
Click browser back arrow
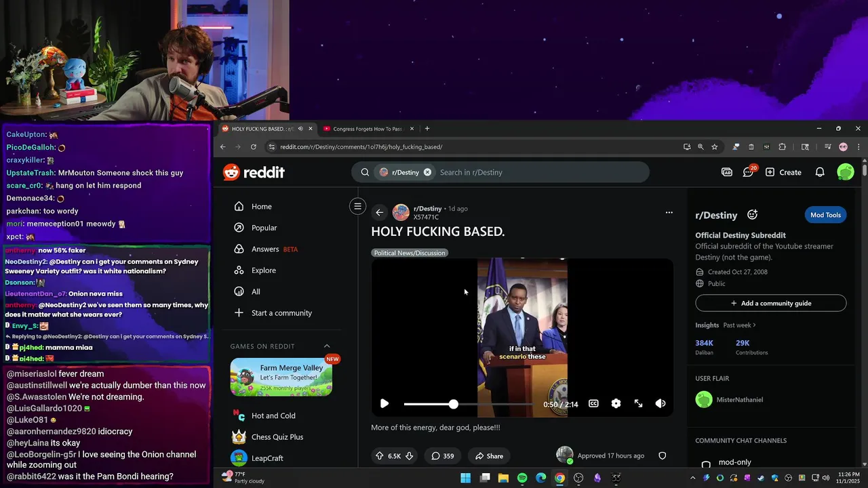pyautogui.click(x=222, y=147)
